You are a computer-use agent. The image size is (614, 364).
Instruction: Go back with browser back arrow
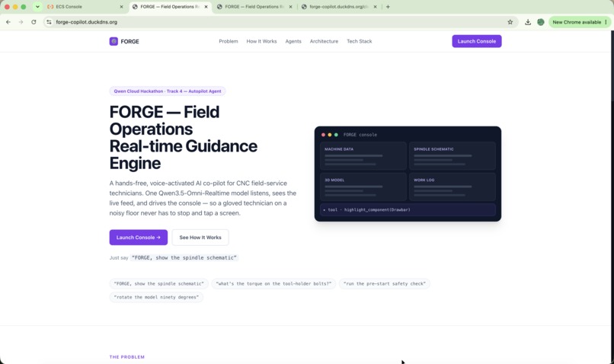[8, 22]
